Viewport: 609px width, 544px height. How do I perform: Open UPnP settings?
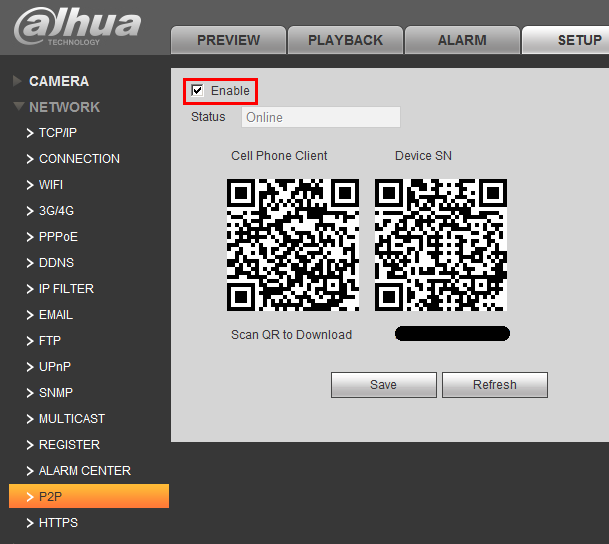click(x=55, y=367)
